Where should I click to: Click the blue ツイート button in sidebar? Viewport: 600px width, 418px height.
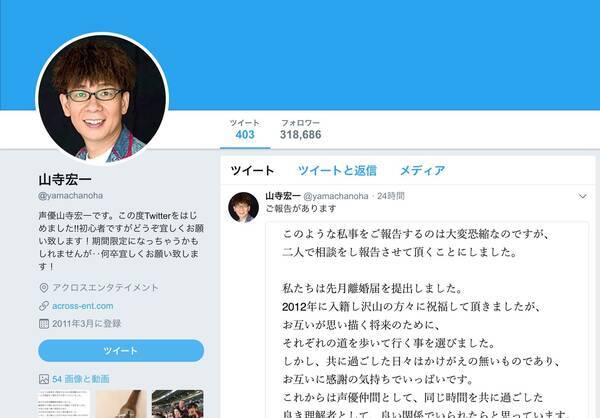tap(121, 351)
